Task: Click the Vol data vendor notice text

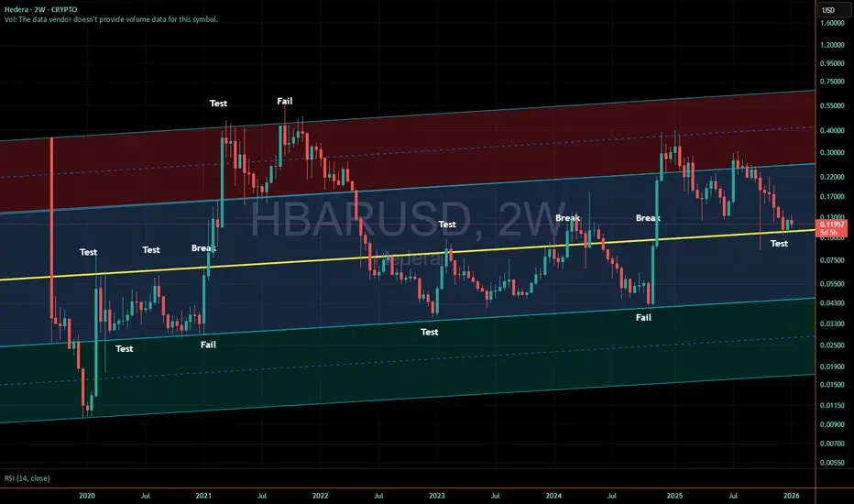Action: (111, 19)
